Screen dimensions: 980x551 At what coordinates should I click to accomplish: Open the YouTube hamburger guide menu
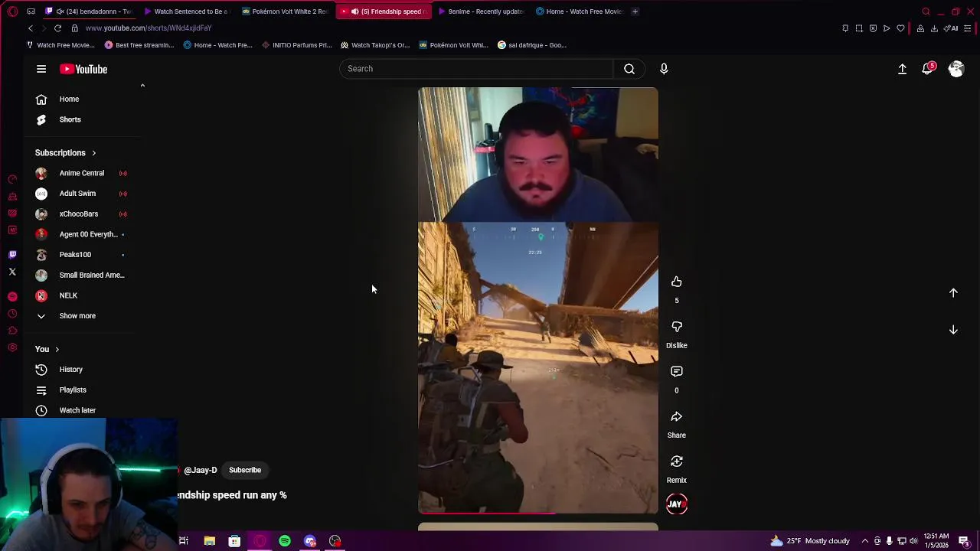tap(41, 69)
